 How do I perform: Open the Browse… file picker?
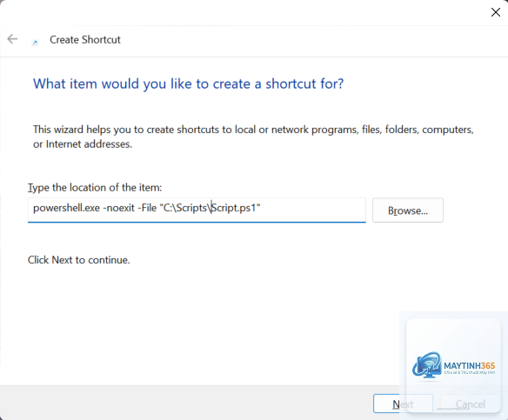pos(408,210)
